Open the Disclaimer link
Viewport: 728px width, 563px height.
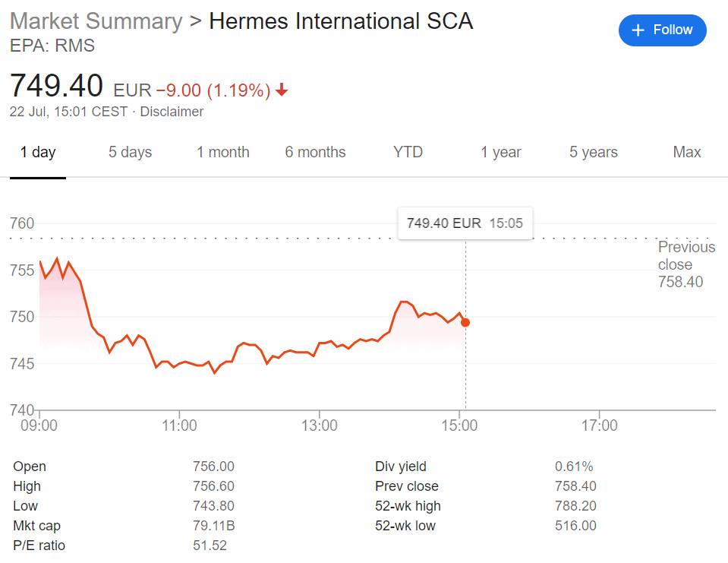coord(172,112)
